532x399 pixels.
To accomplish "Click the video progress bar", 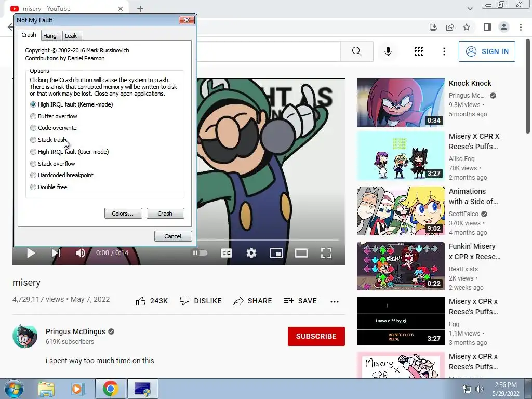I will pos(268,240).
